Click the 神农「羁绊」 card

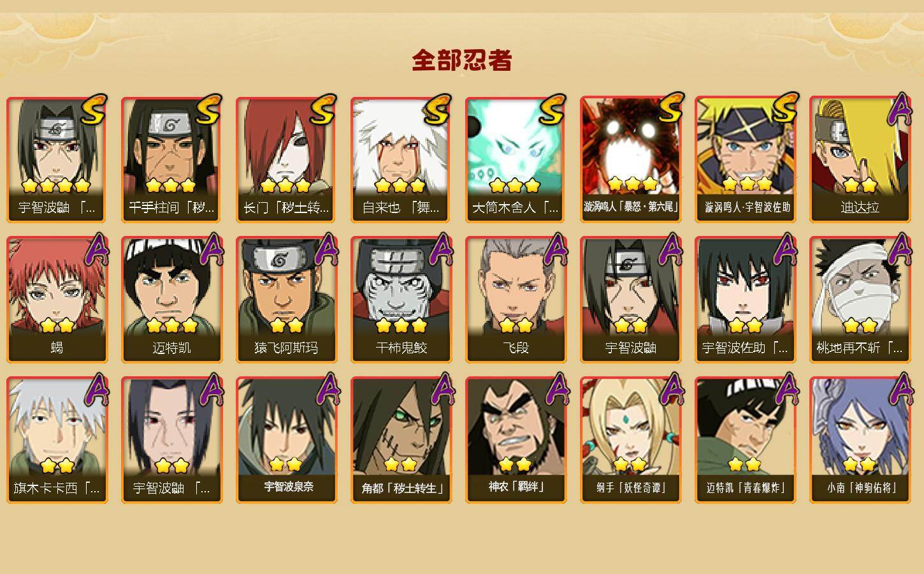(x=516, y=440)
